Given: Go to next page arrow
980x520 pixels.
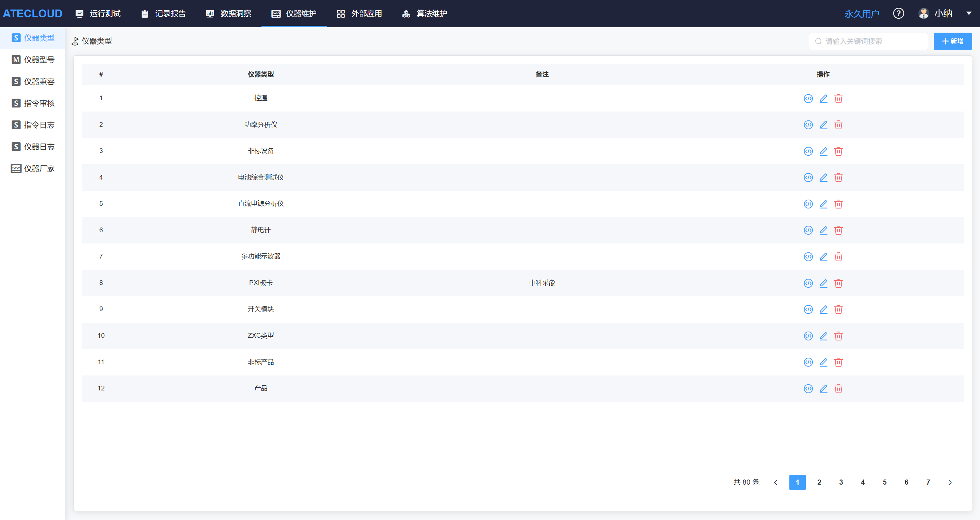Looking at the screenshot, I should 950,482.
